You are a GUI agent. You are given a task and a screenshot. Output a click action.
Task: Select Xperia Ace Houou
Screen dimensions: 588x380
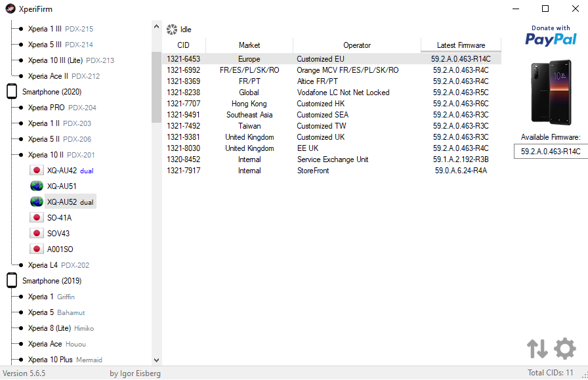(x=56, y=344)
